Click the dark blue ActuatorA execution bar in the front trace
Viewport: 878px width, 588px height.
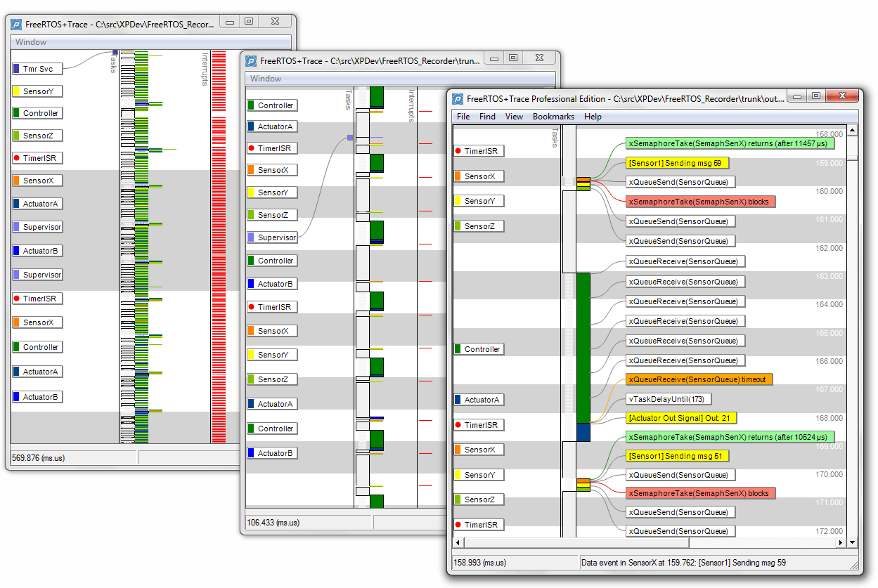(583, 432)
